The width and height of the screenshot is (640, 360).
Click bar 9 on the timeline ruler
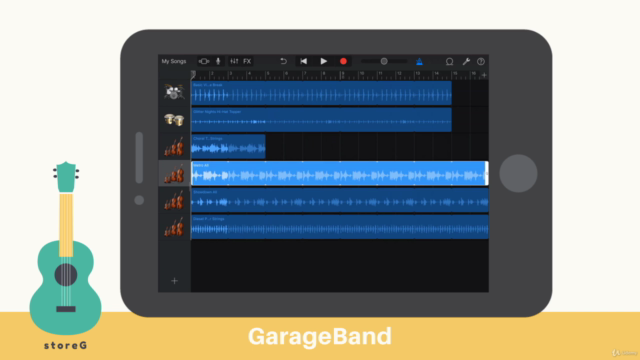[x=343, y=75]
